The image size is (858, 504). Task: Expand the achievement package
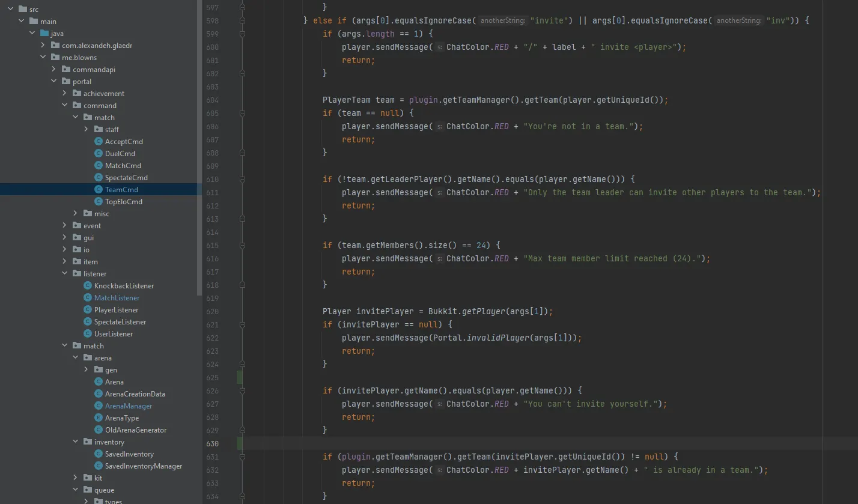click(65, 94)
